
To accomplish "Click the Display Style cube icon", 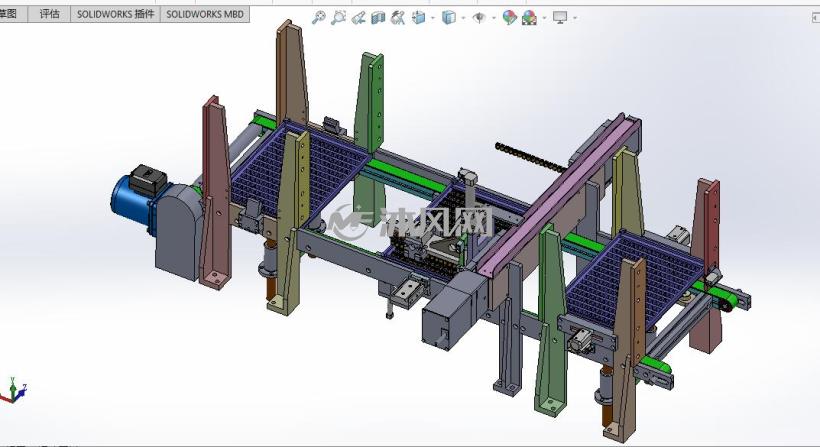I will 449,18.
